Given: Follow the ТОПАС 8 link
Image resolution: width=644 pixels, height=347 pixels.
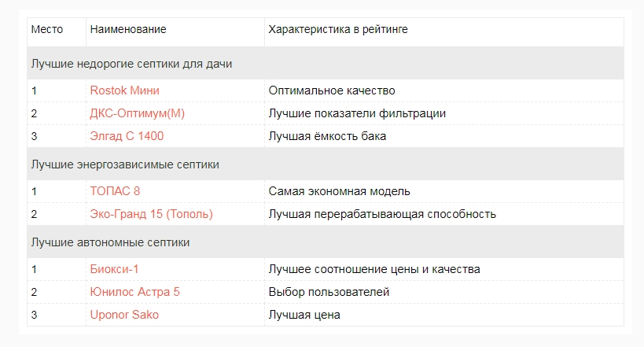Looking at the screenshot, I should [x=115, y=191].
